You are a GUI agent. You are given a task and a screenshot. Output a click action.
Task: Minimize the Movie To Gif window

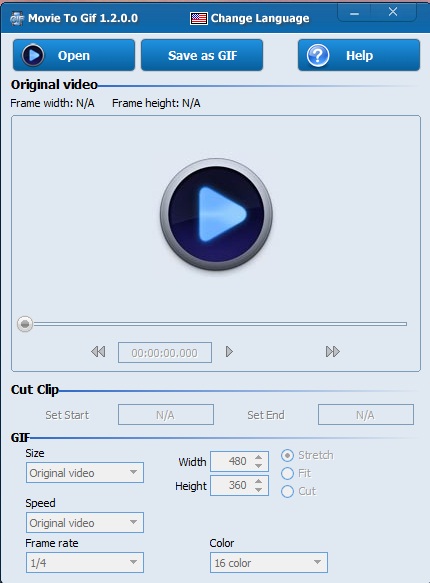pos(355,13)
